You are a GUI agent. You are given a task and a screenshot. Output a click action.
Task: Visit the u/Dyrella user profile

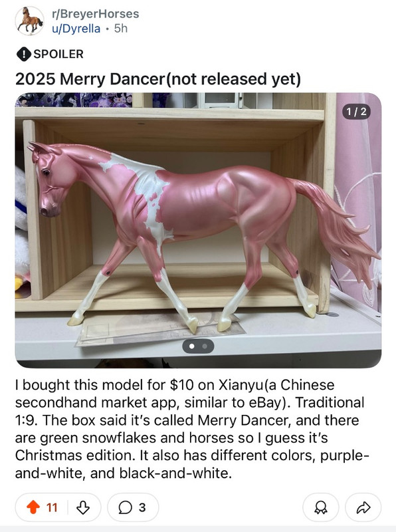coord(76,29)
